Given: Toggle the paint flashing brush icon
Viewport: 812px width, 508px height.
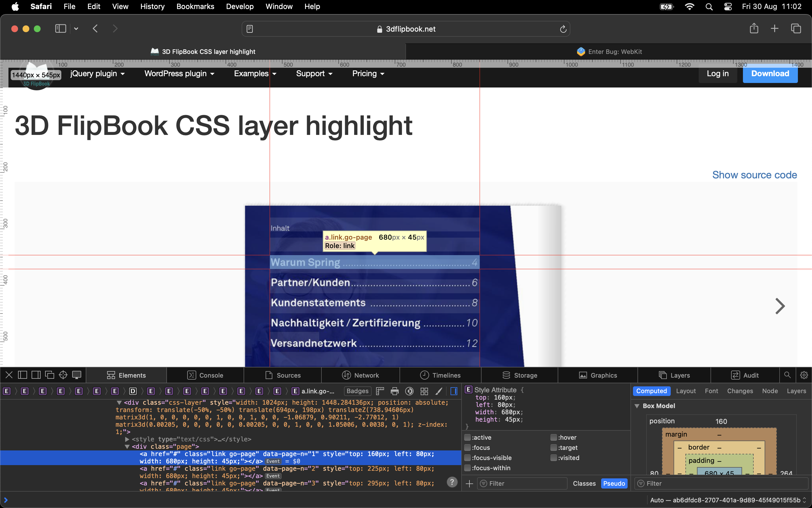Looking at the screenshot, I should [439, 391].
